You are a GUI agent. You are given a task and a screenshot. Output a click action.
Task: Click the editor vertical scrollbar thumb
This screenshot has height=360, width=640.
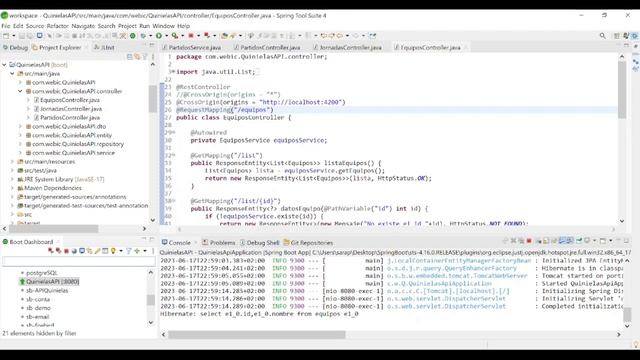622,89
